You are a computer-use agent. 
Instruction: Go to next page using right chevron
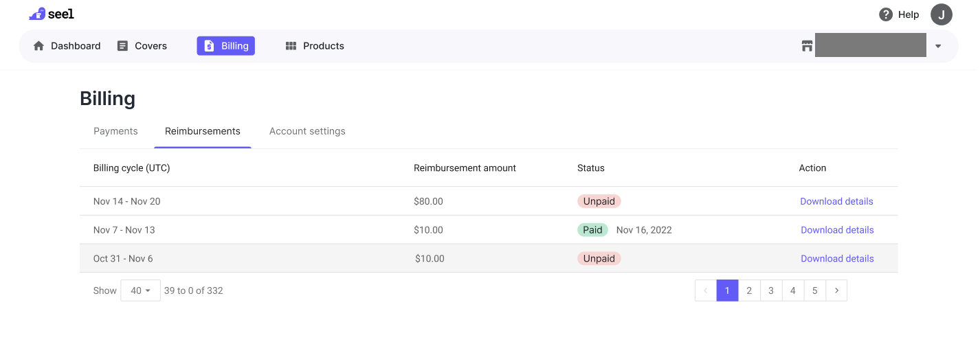(836, 291)
